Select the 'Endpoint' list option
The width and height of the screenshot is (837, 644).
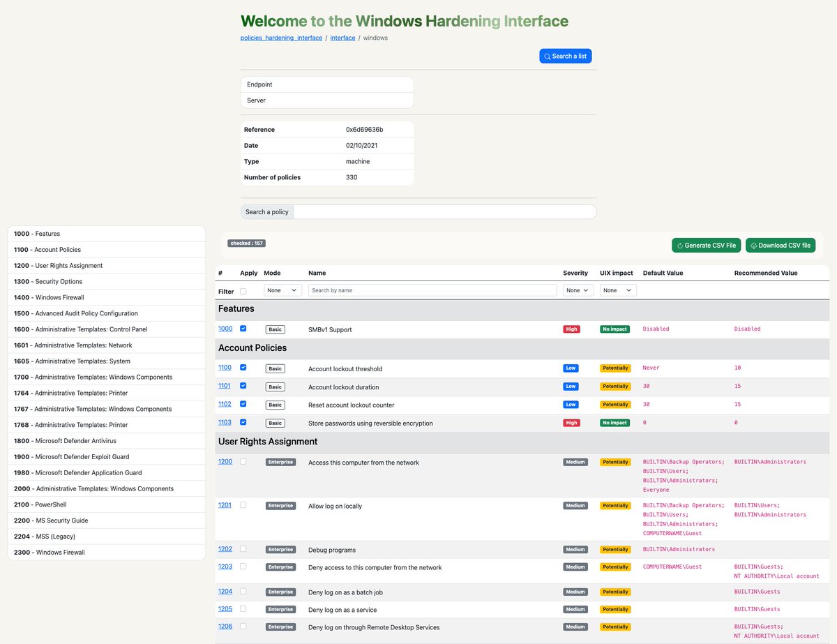click(x=327, y=84)
